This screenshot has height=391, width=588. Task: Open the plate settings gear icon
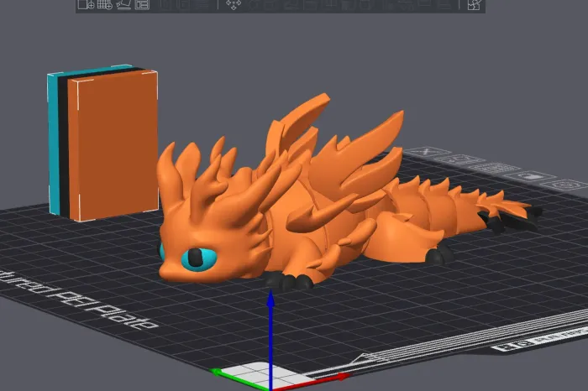(x=568, y=185)
